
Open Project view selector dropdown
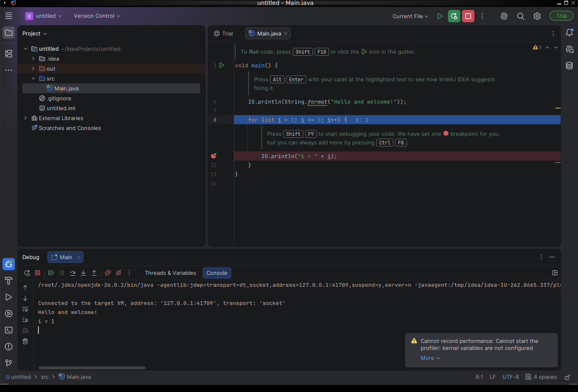point(35,33)
